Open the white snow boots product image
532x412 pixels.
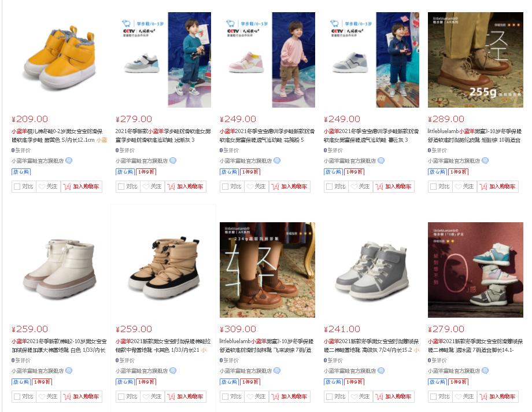point(60,270)
